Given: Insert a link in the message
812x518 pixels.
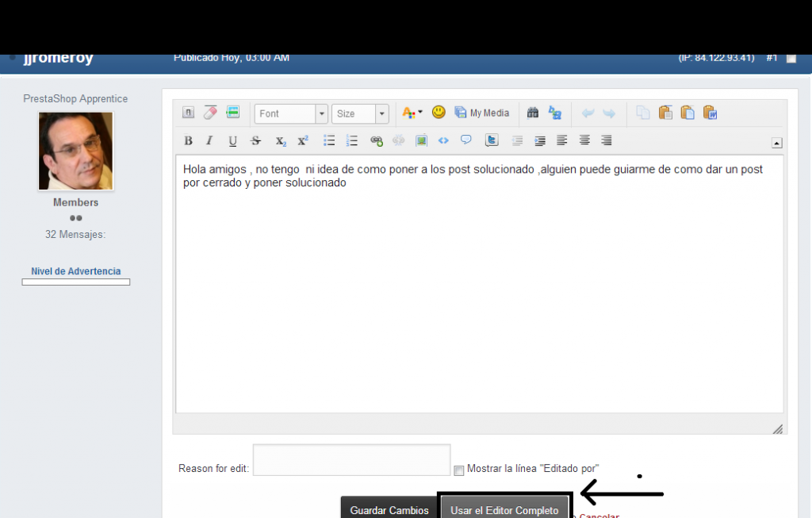Looking at the screenshot, I should pos(376,140).
